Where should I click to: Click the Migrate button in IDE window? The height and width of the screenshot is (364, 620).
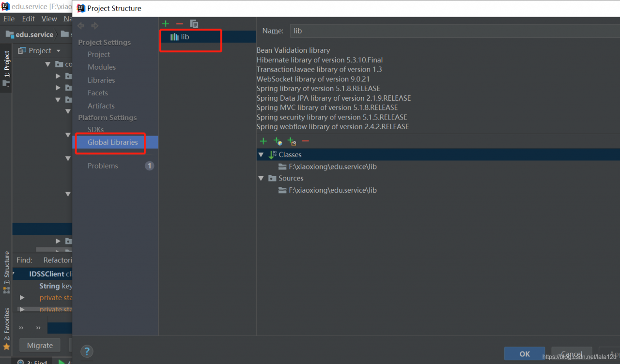(40, 345)
